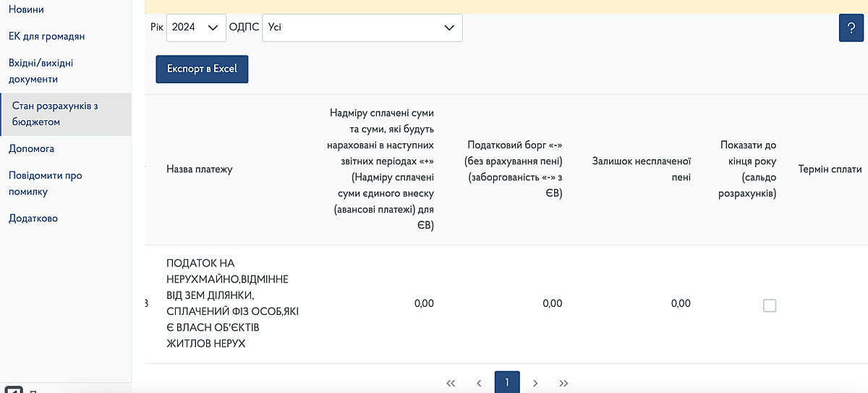Click Повідомити про помилку
This screenshot has width=868, height=393.
tap(45, 183)
